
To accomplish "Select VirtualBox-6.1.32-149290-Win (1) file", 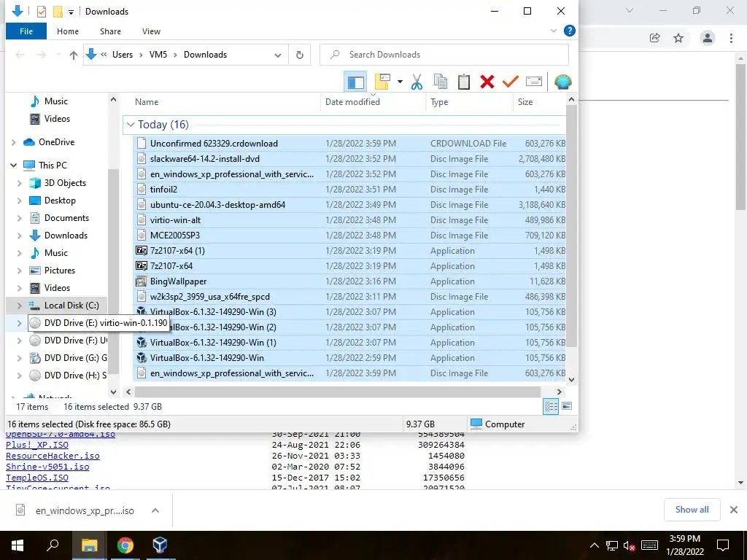I will (350, 343).
